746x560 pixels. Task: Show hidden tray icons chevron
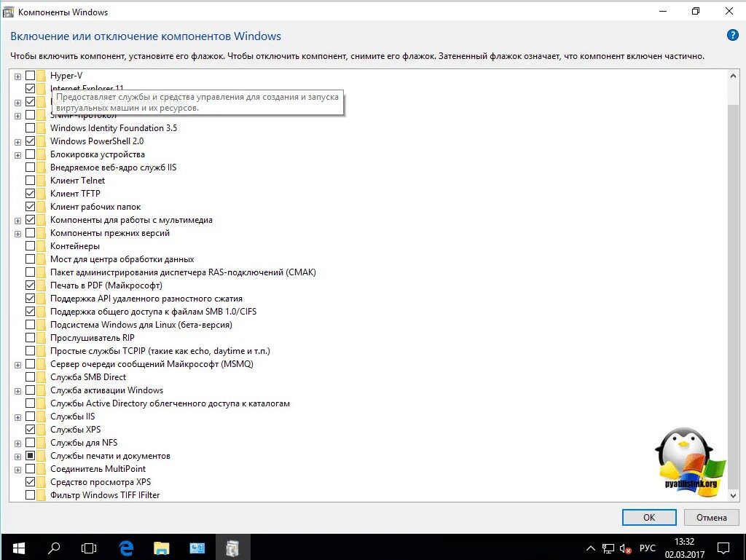pyautogui.click(x=590, y=548)
